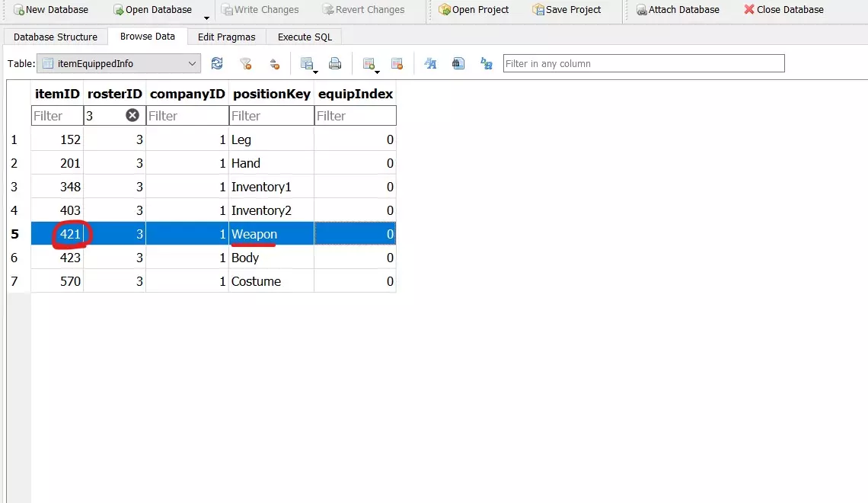
Task: Open find and replace icon
Action: tap(487, 64)
